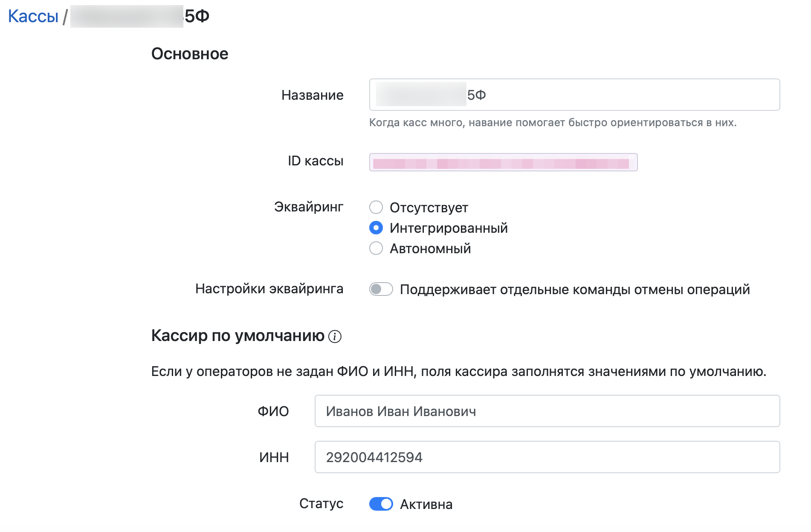Screen dimensions: 811x532
Task: Click the Основное section heading
Action: click(190, 54)
